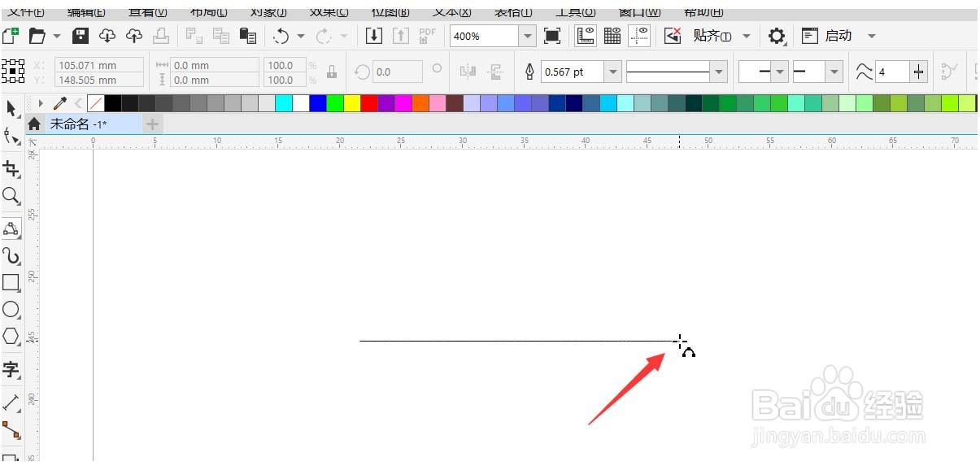
Task: Click the Open folder icon
Action: [37, 36]
